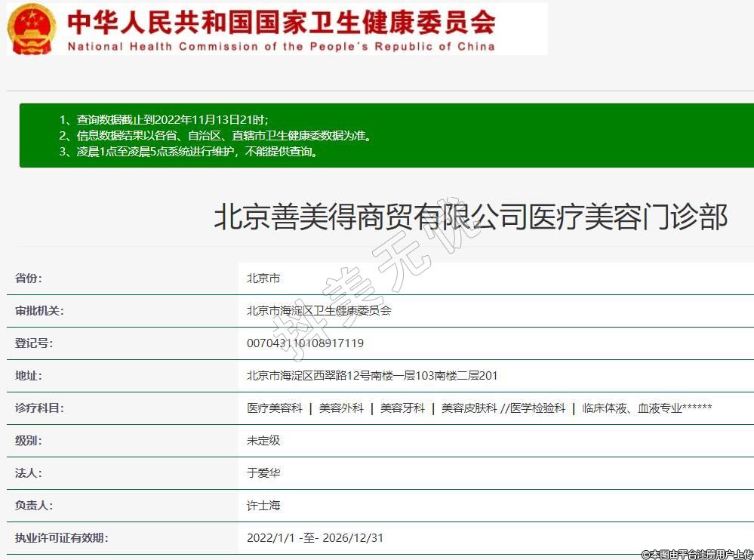Screen dimensions: 754x560
Task: Click the clinic address value
Action: click(x=372, y=375)
